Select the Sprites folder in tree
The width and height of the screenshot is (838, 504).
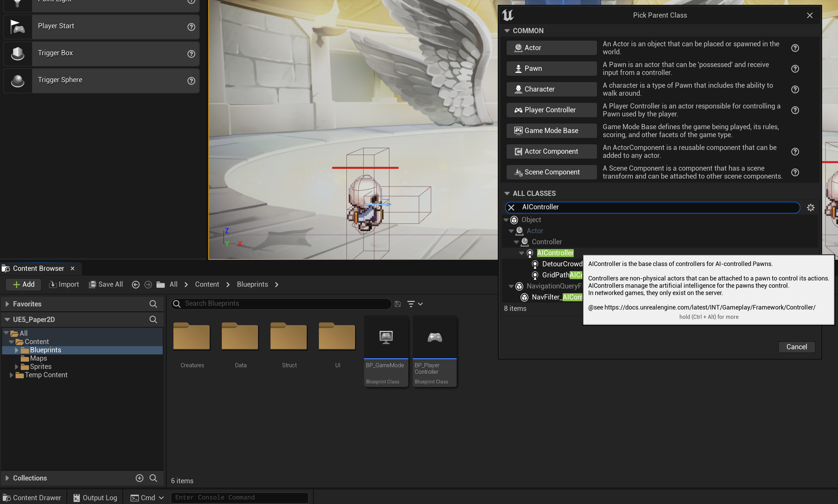[40, 367]
